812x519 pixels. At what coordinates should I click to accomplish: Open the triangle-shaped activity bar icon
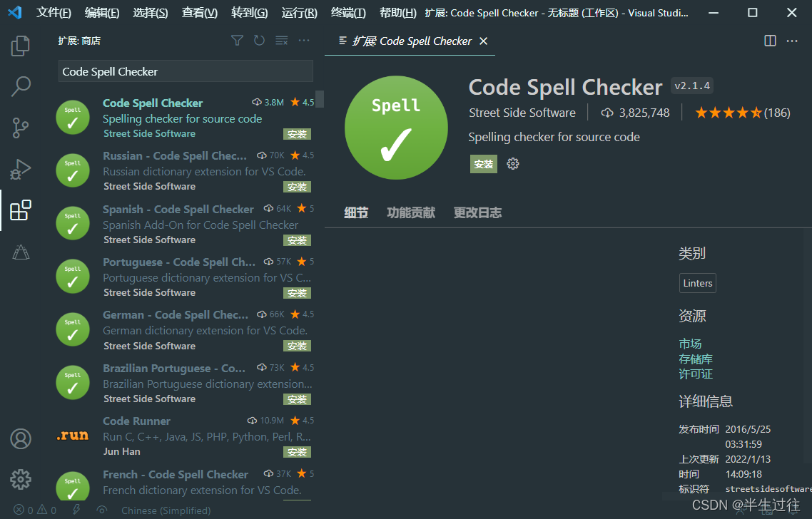(21, 252)
